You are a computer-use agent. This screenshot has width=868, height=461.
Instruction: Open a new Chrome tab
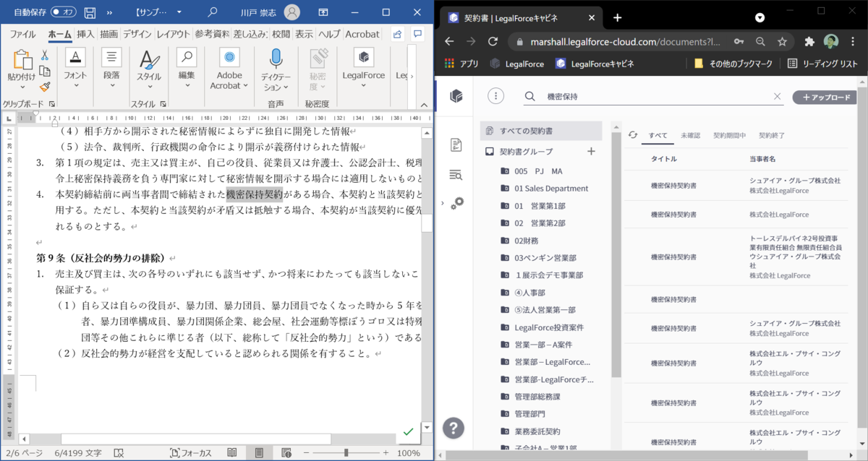618,17
